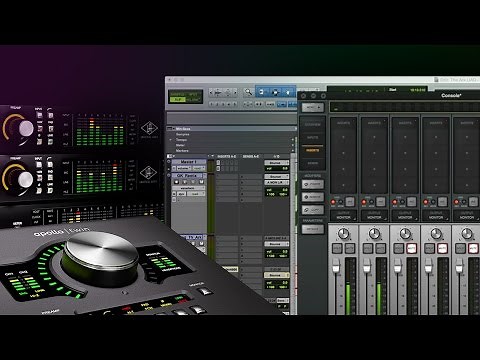The height and width of the screenshot is (360, 480).
Task: Click the INSERTS A-E column header
Action: [227, 156]
